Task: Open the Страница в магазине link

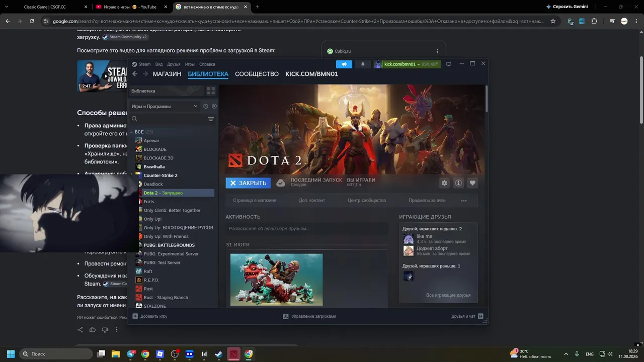Action: [255, 201]
